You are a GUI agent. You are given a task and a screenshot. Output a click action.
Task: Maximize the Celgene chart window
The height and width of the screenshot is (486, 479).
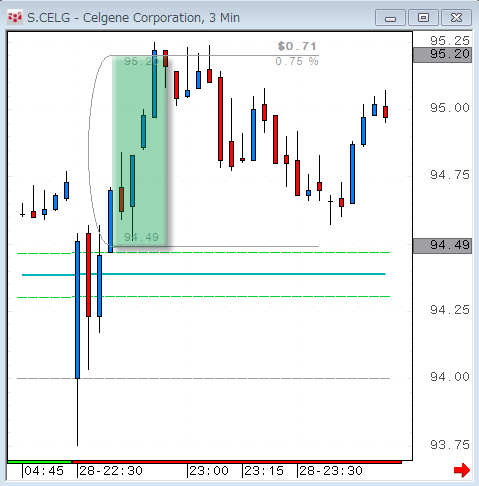click(423, 18)
